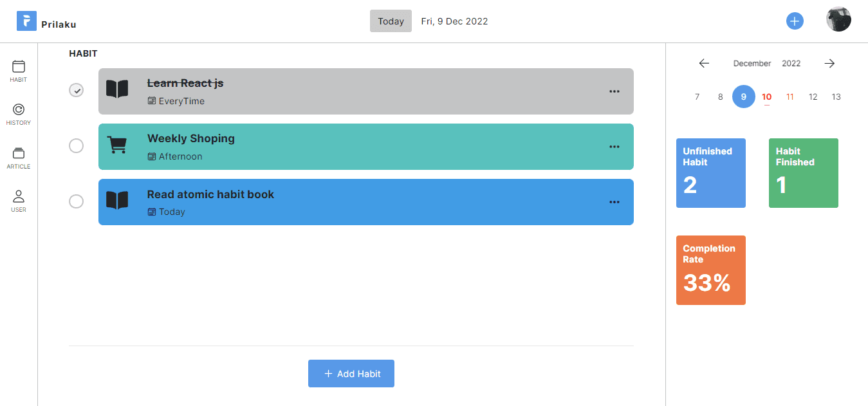Click the blue plus icon in header

tap(795, 21)
